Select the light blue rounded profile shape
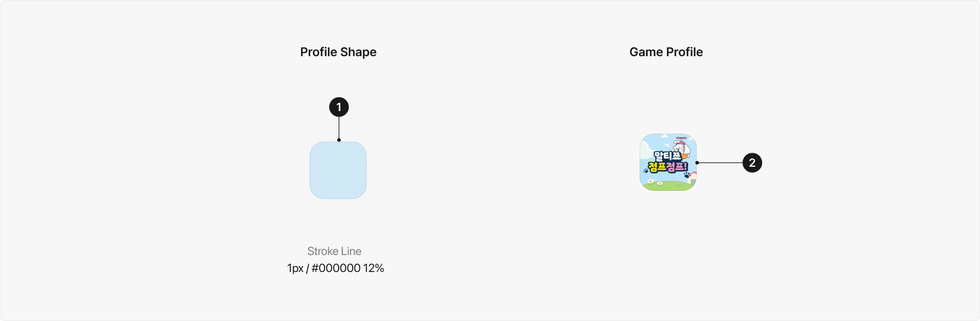The width and height of the screenshot is (980, 321). (x=338, y=170)
